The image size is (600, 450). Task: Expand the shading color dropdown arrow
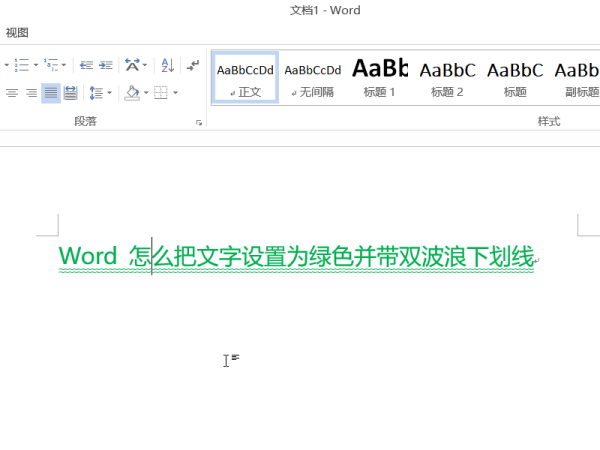click(146, 93)
